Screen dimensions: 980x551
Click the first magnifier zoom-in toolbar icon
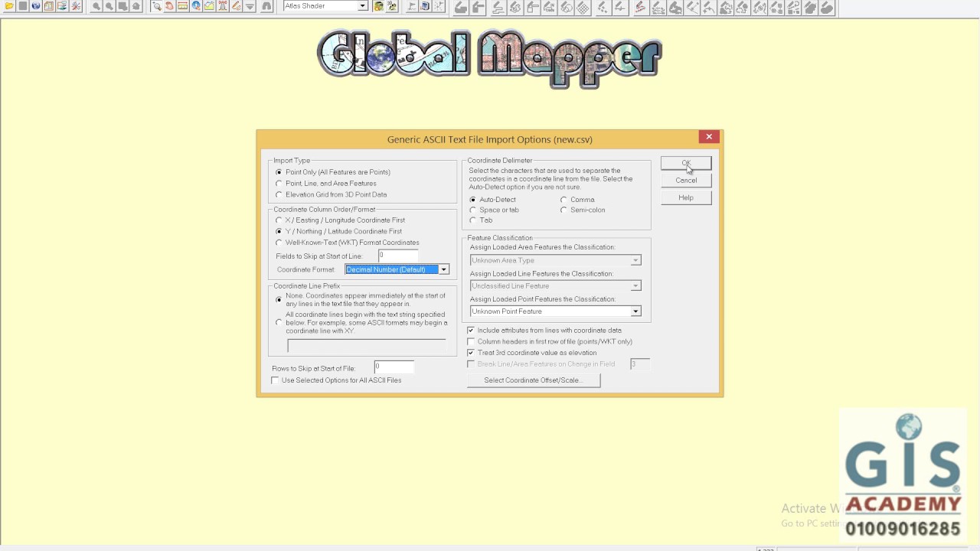coord(96,6)
